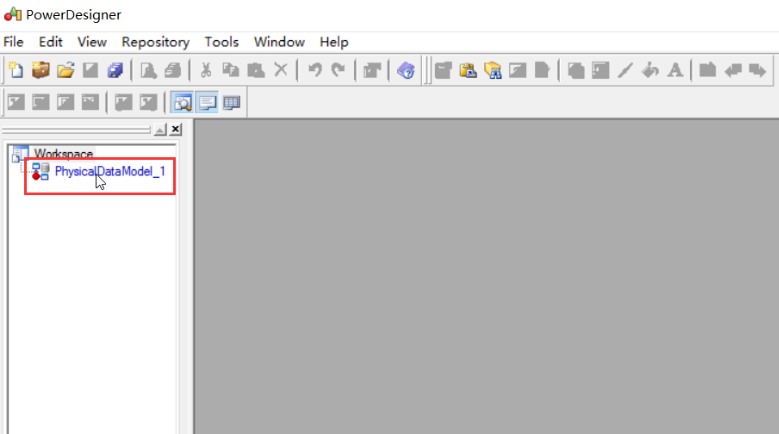779x434 pixels.
Task: Open the Tools menu
Action: [x=222, y=42]
